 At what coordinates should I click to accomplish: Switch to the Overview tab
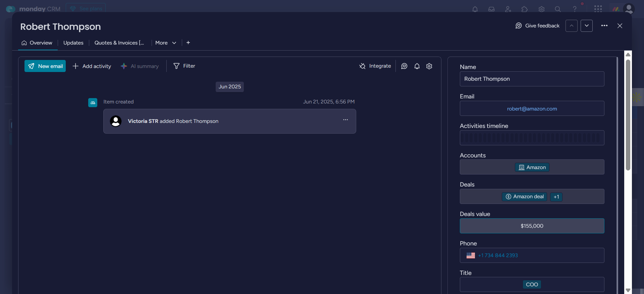coord(37,43)
